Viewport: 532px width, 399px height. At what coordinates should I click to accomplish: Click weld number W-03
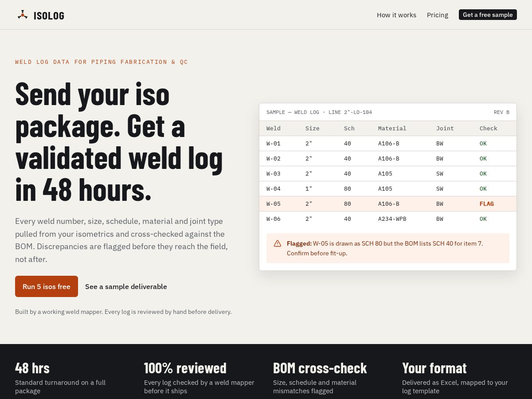pos(274,174)
